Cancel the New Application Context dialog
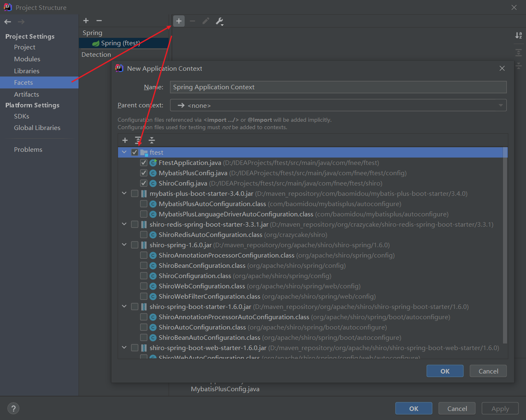This screenshot has height=420, width=526. click(x=488, y=371)
